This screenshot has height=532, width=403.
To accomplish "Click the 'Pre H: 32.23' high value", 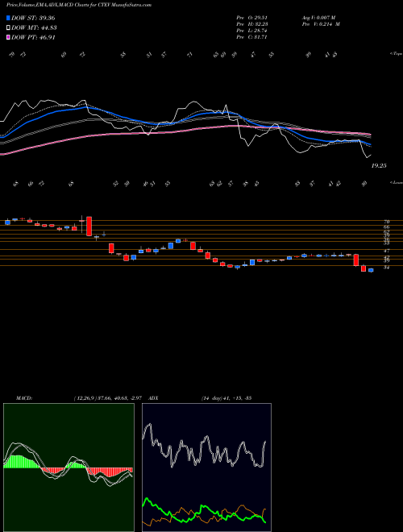I will (252, 24).
